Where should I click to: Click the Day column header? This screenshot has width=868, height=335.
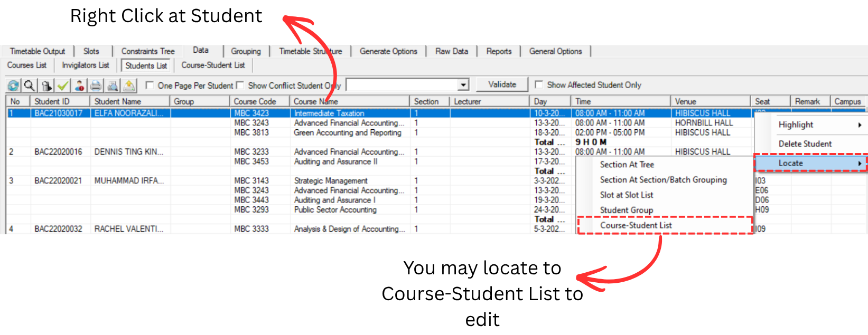coord(550,101)
